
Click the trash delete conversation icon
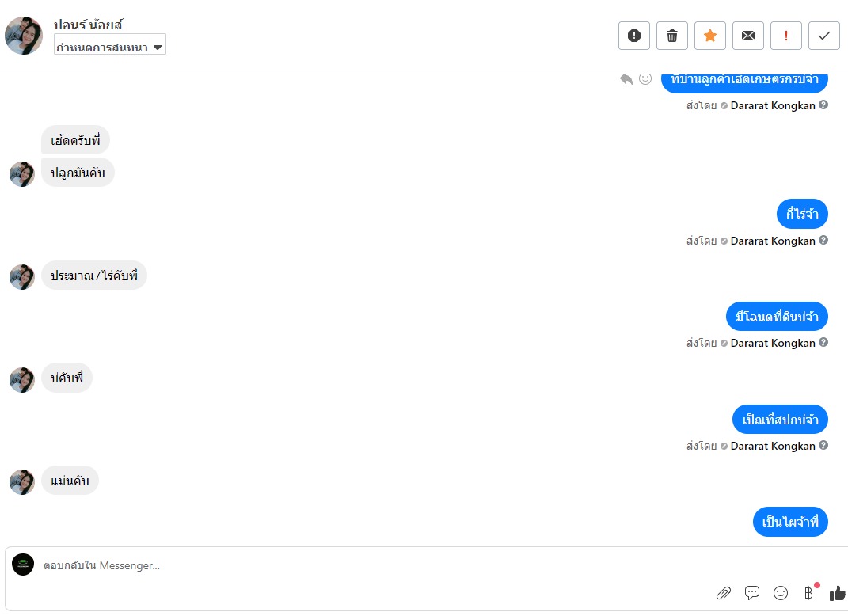672,36
